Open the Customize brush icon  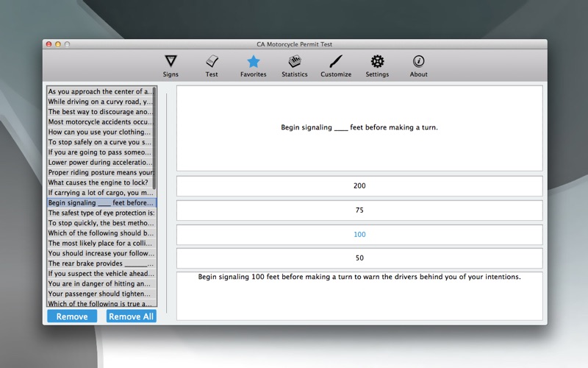coord(336,61)
